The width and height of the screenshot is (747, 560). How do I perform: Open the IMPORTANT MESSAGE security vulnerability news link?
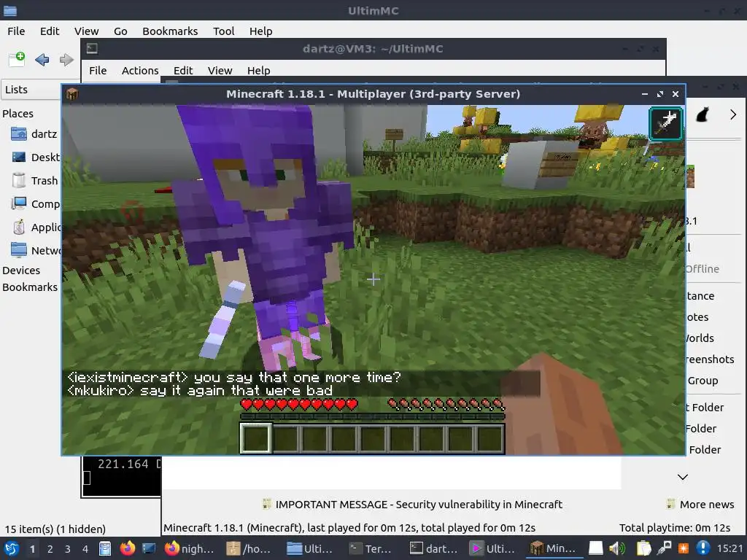pos(413,505)
